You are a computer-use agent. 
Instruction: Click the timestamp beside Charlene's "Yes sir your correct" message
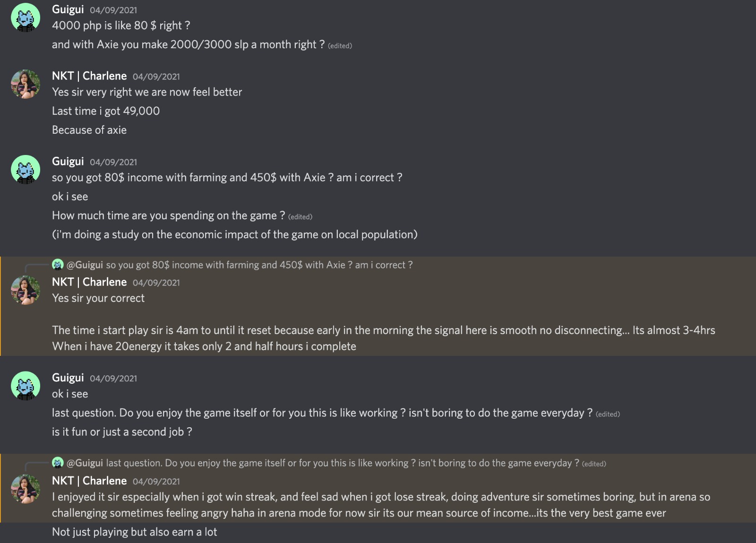tap(156, 283)
